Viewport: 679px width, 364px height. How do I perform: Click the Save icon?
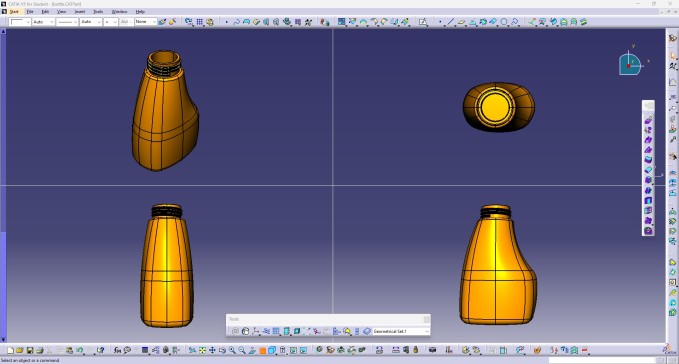tap(30, 350)
